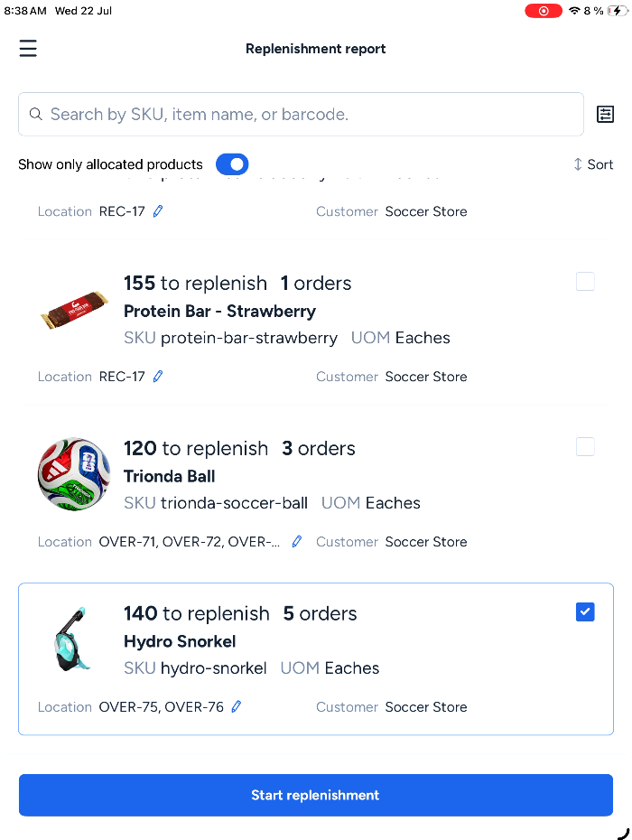Open the hamburger navigation menu
The height and width of the screenshot is (840, 632).
coord(28,48)
